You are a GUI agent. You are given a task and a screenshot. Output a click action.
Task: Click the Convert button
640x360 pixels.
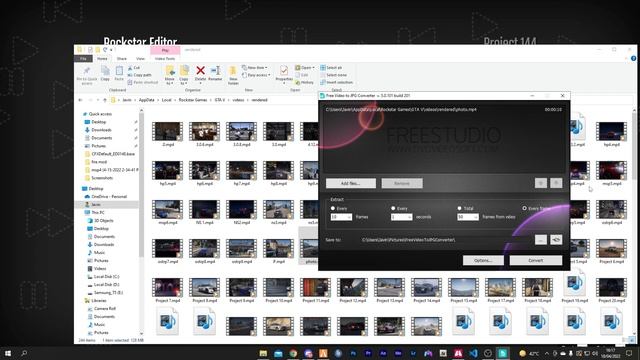point(536,260)
